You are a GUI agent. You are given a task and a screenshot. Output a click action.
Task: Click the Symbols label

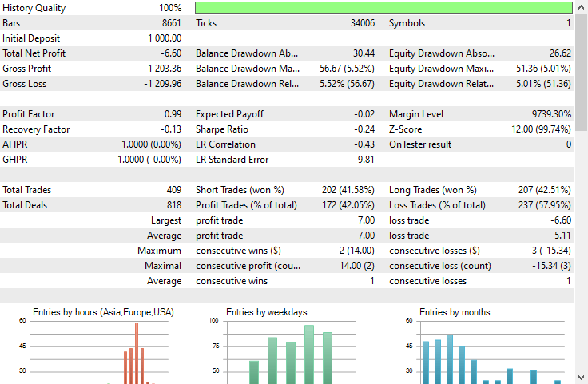[407, 23]
